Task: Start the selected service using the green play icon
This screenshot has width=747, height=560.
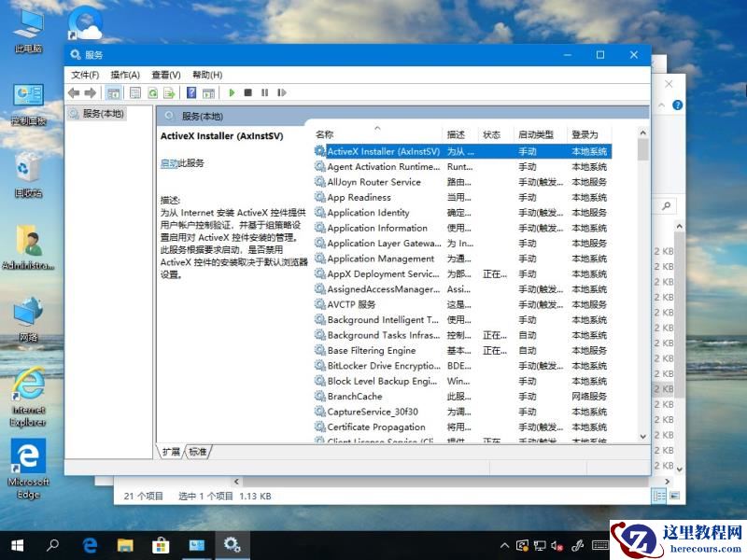Action: coord(232,92)
